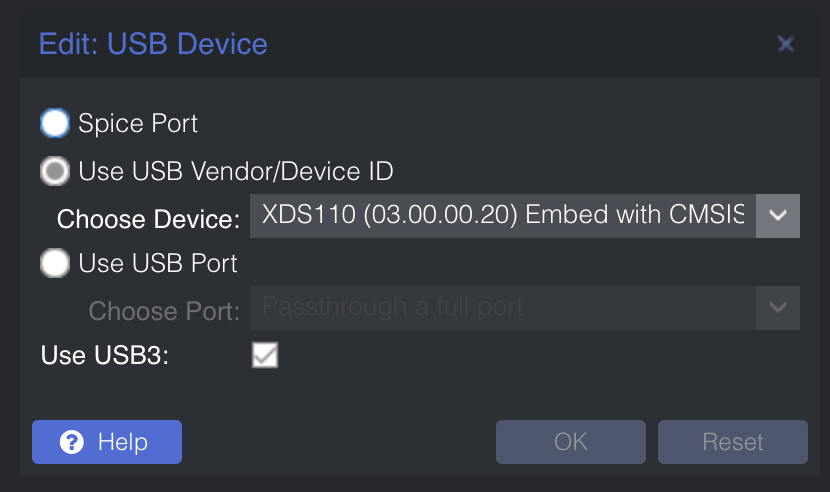Select the Use USB Port radio button
830x492 pixels.
point(55,263)
